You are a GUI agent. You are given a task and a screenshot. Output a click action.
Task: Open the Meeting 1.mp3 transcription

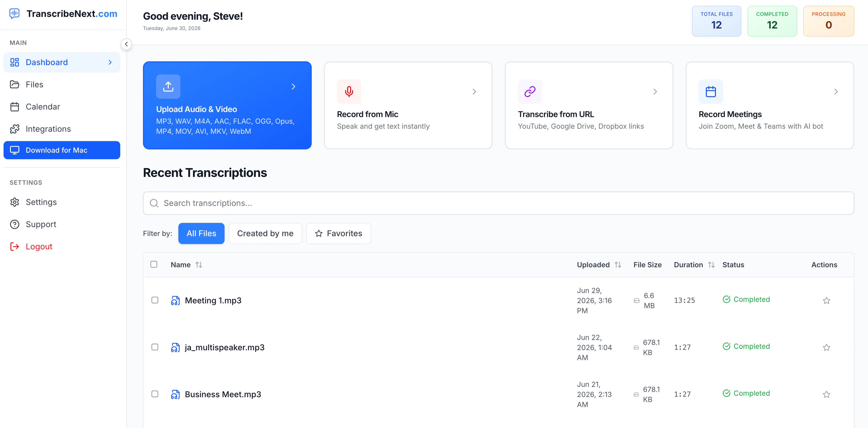[x=213, y=301]
